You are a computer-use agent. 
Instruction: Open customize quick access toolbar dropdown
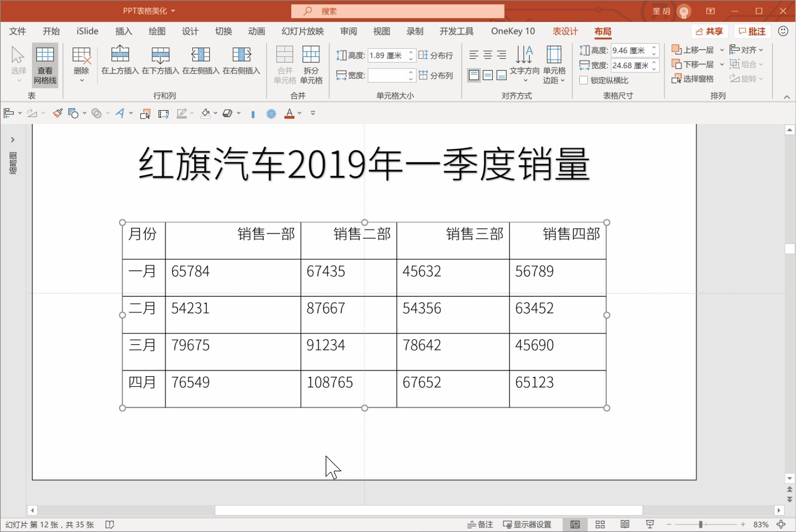point(313,113)
